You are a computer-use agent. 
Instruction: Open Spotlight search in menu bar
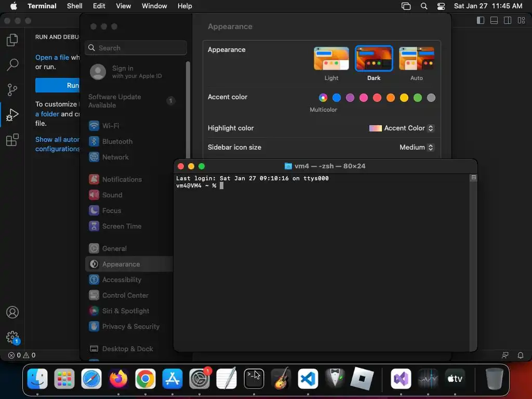[x=424, y=6]
